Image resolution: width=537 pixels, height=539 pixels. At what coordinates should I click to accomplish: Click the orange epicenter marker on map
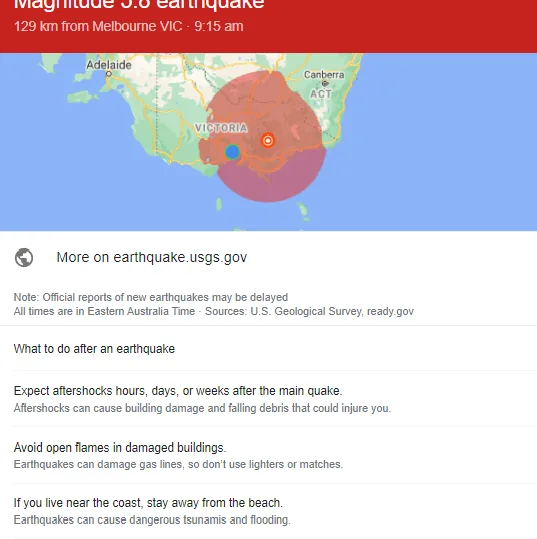268,140
